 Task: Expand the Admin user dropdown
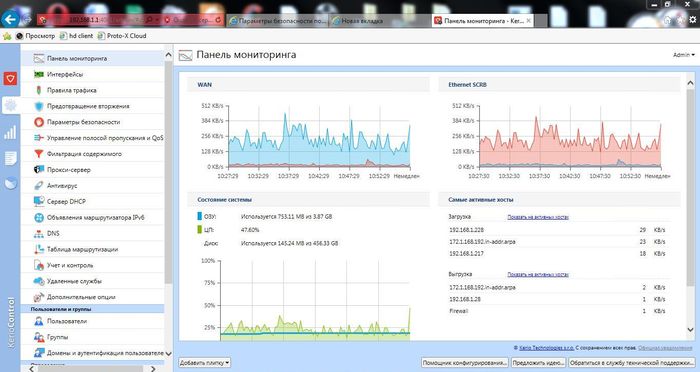tap(683, 55)
